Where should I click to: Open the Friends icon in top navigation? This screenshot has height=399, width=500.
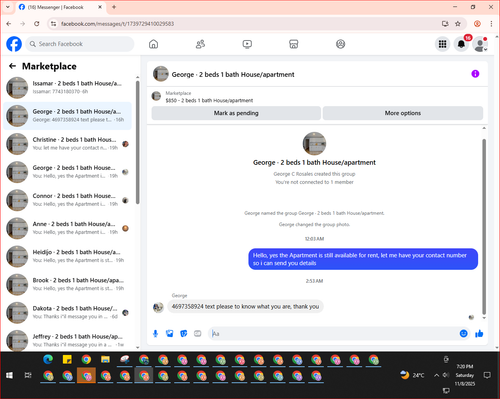tap(200, 44)
